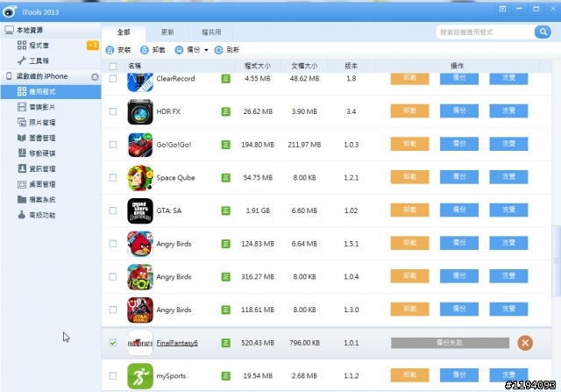Check the GTA: SA row checkbox

coord(113,210)
